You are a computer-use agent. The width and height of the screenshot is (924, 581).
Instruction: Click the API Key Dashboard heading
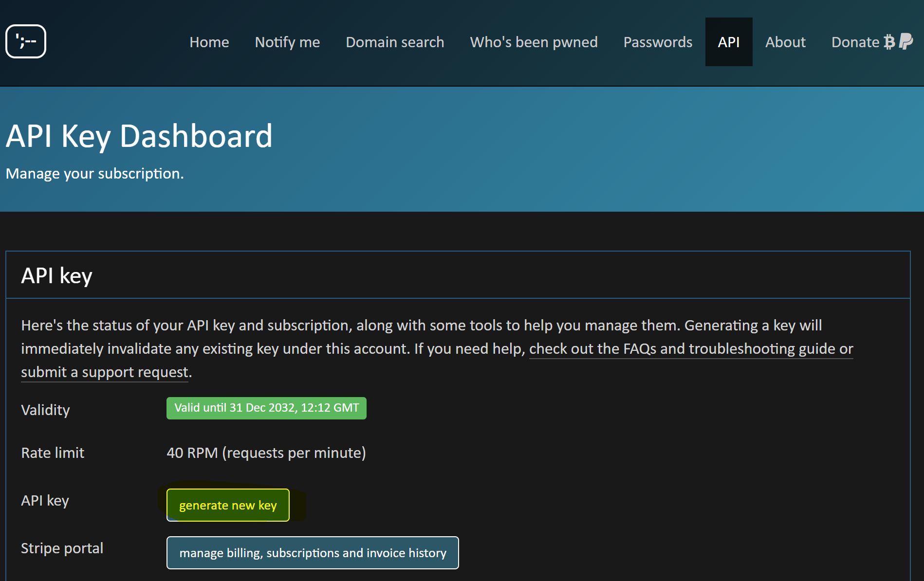(139, 137)
